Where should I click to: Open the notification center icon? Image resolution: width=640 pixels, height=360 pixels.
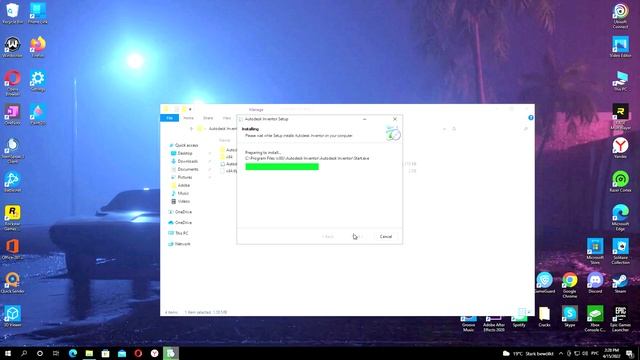pyautogui.click(x=630, y=353)
